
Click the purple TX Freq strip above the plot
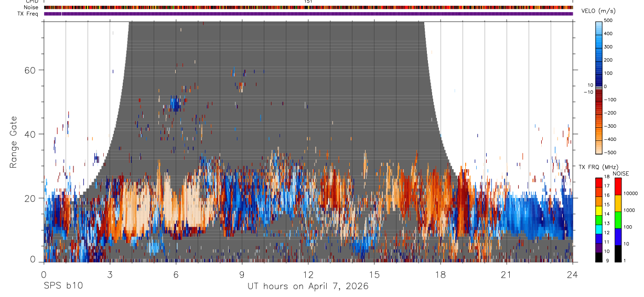tap(308, 14)
